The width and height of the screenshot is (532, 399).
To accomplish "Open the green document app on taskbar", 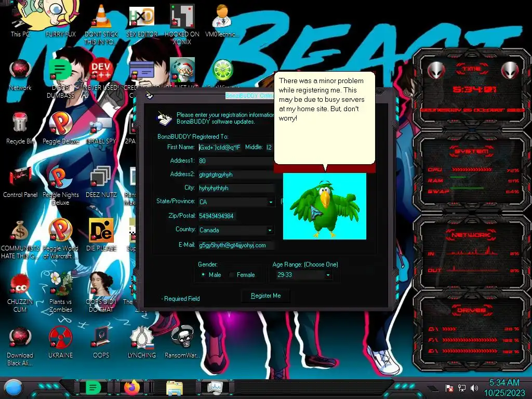I will click(93, 388).
